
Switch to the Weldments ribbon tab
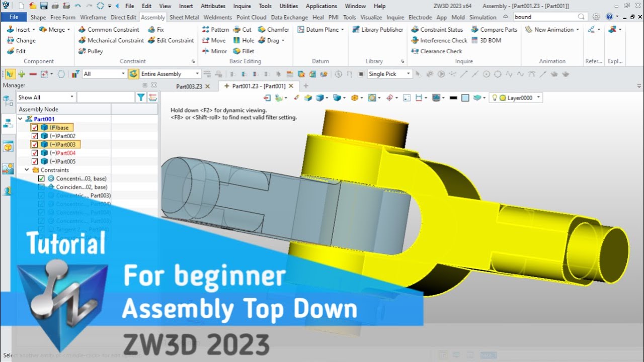[218, 17]
